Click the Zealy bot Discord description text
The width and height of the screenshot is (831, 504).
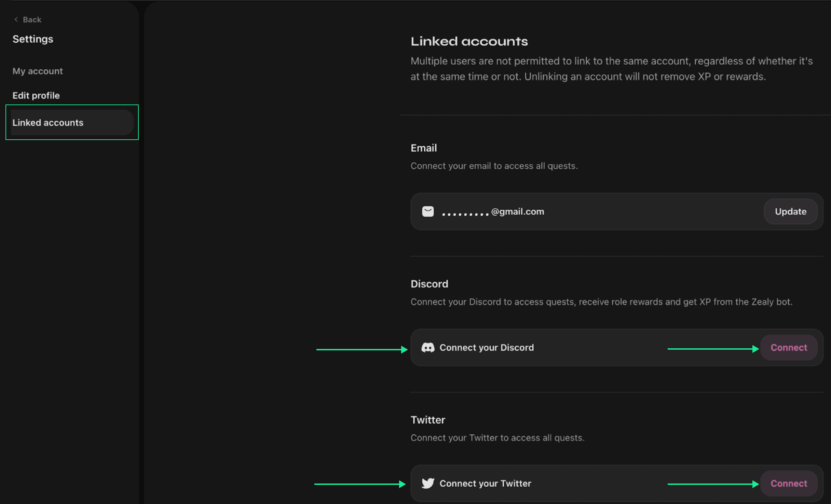coord(601,302)
